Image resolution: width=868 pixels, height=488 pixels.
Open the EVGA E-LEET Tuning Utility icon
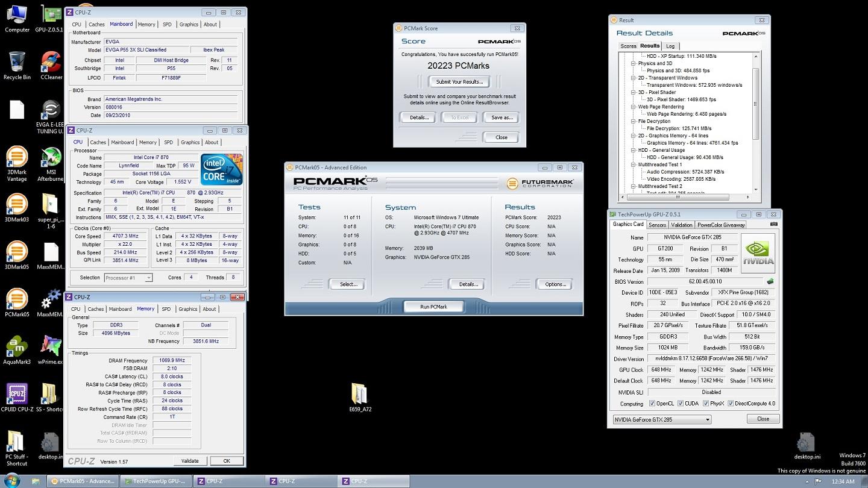point(50,116)
